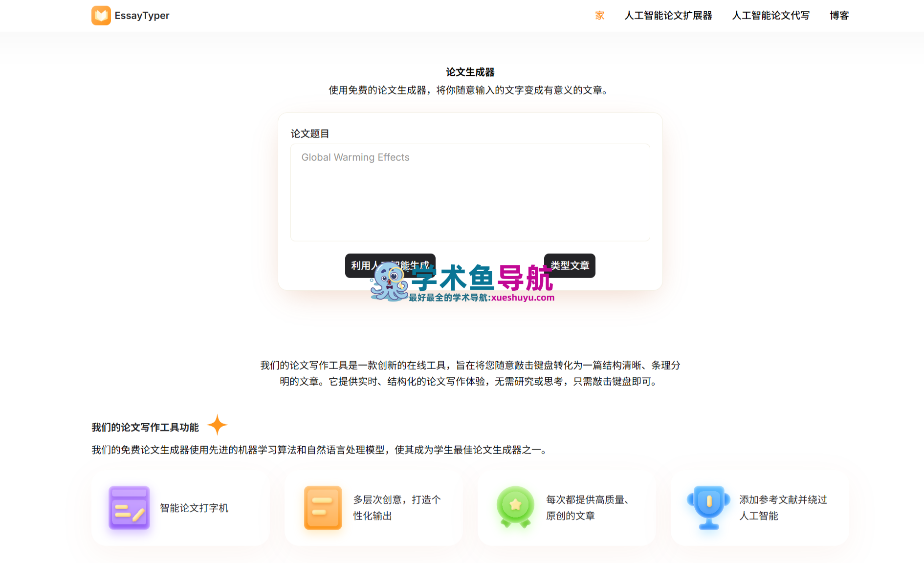The height and width of the screenshot is (563, 924).
Task: Click the purple 智能论文打字机 icon
Action: (x=129, y=508)
